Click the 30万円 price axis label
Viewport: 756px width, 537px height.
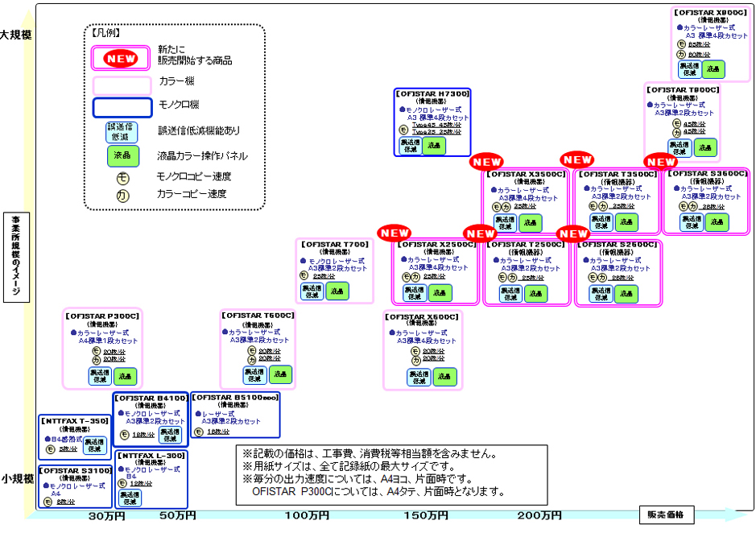click(106, 516)
